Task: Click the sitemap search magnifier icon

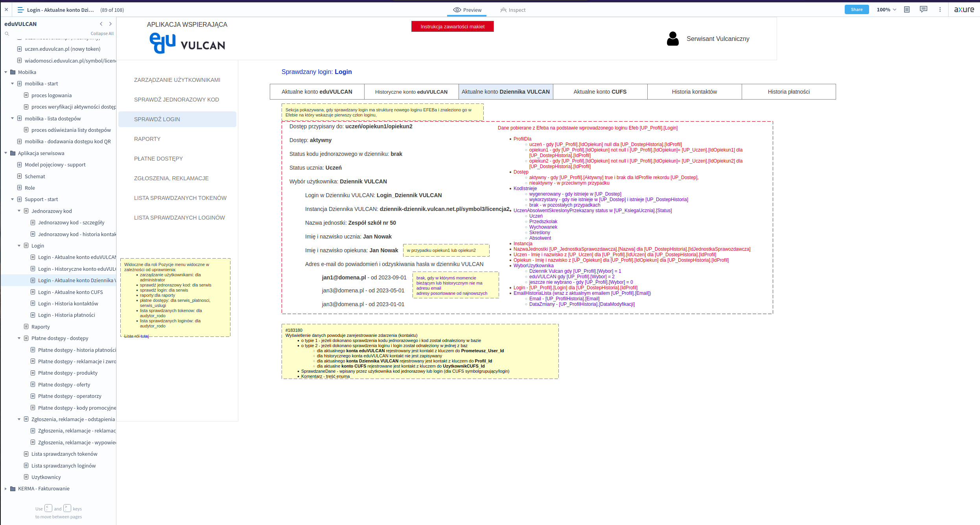Action: pos(7,34)
